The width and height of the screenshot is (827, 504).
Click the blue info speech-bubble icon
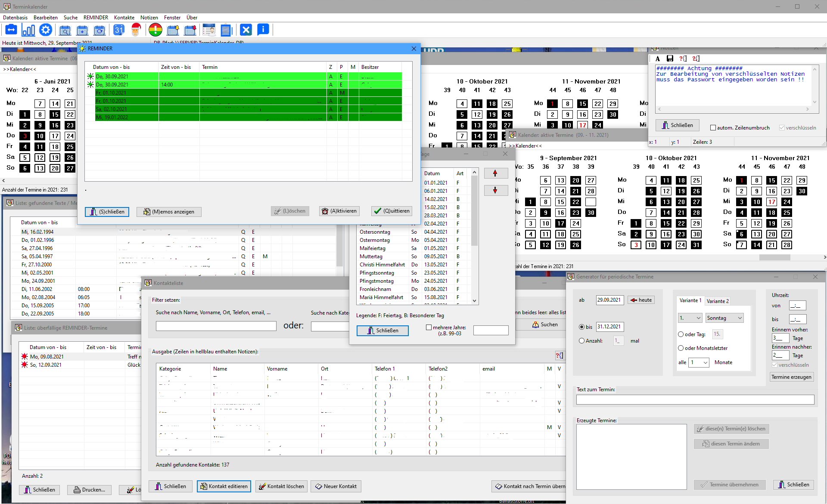click(263, 29)
